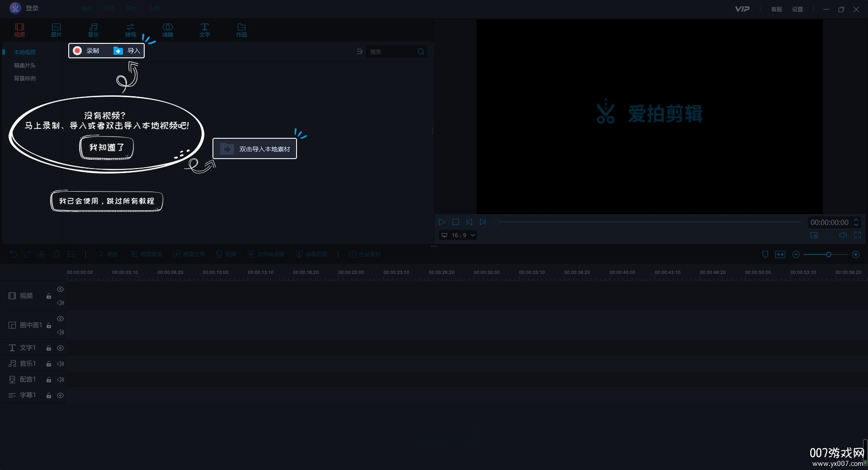Click the 导入 import button
This screenshot has width=868, height=470.
point(127,51)
